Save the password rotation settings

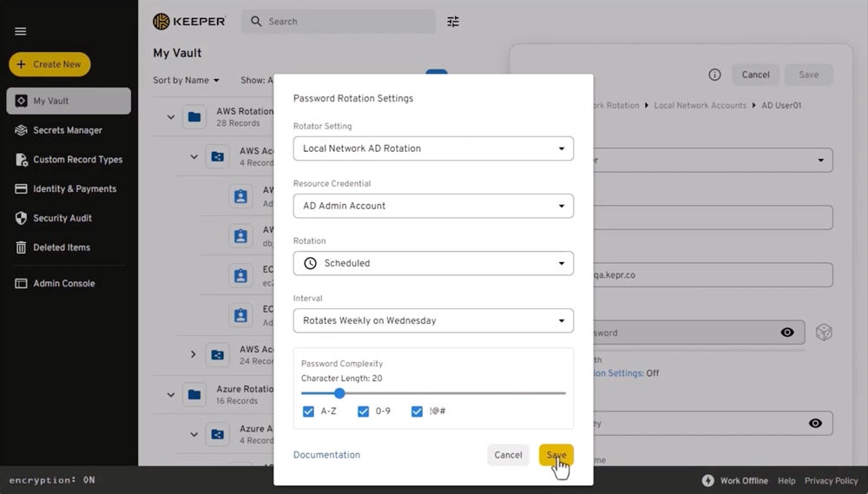[x=556, y=455]
